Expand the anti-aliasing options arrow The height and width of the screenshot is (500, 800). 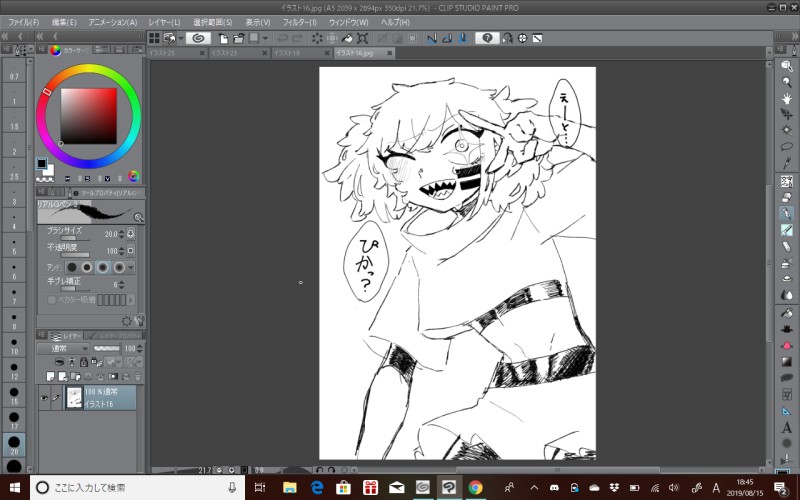[x=131, y=267]
